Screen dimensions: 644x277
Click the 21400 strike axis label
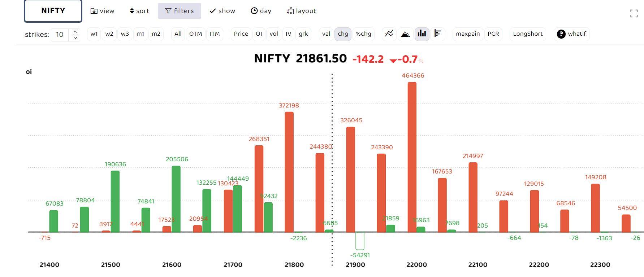pos(49,265)
